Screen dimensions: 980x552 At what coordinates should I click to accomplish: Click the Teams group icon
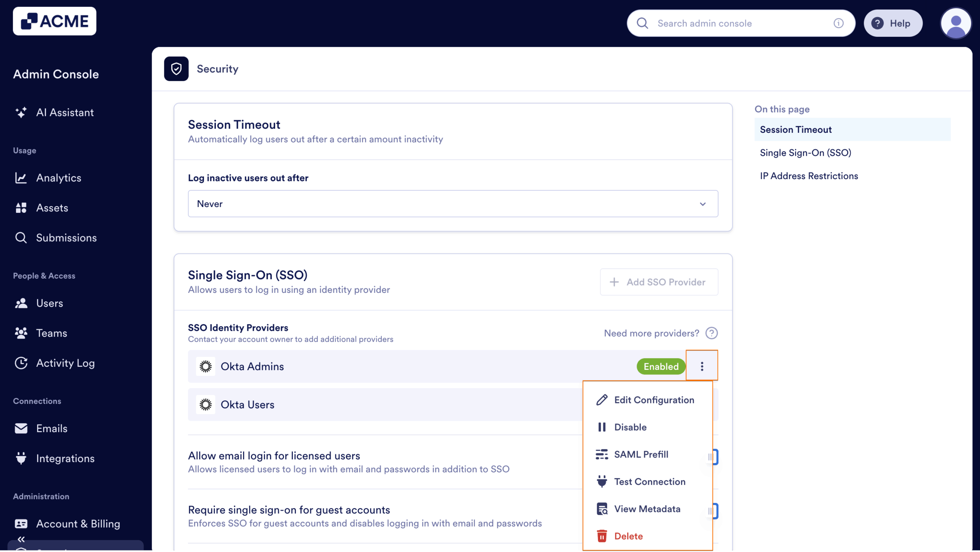point(21,333)
